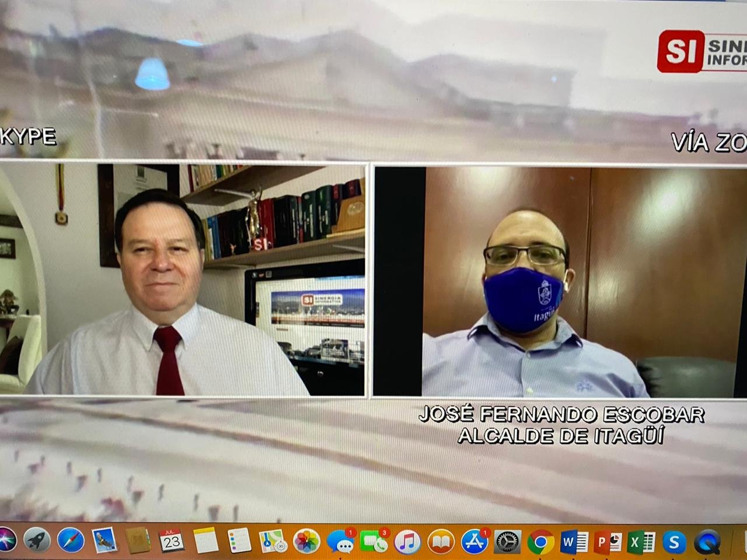Open the App Store with update badge
This screenshot has height=560, width=747.
474,542
